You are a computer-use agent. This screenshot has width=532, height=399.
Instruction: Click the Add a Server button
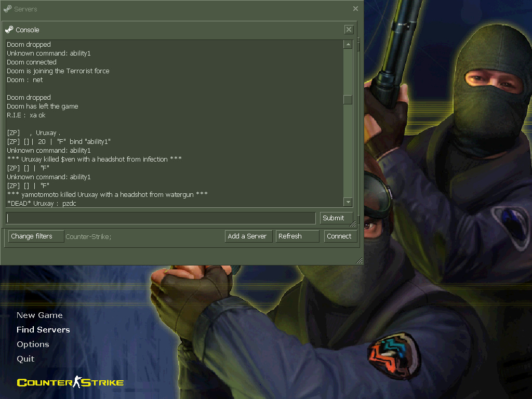pos(247,236)
